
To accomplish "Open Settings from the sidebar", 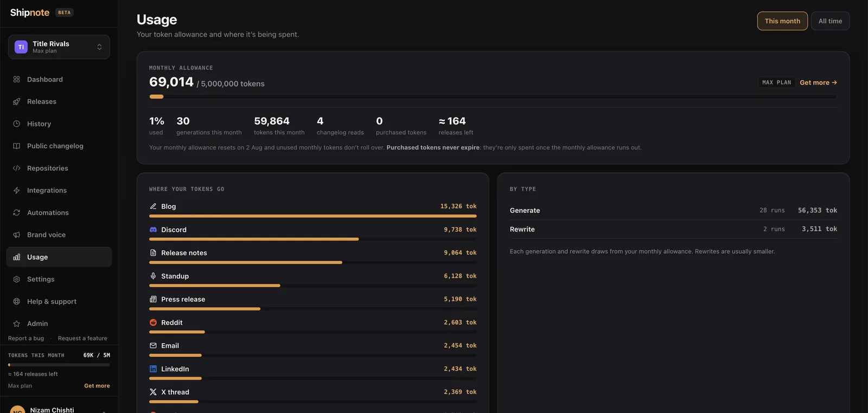I will [x=59, y=279].
